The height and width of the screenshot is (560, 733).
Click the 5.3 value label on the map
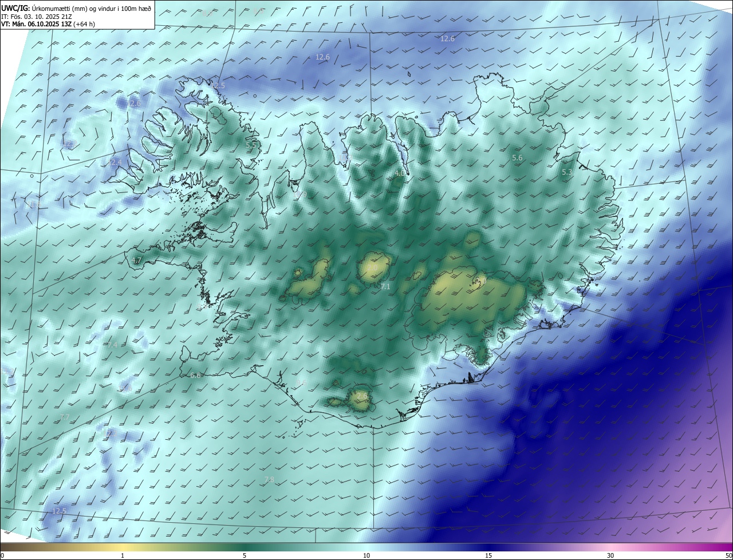click(567, 172)
